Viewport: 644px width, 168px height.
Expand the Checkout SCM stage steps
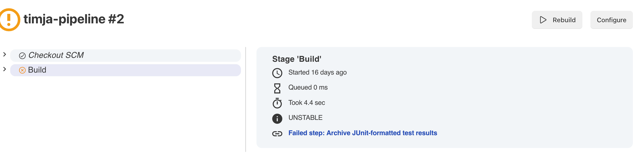[x=4, y=55]
